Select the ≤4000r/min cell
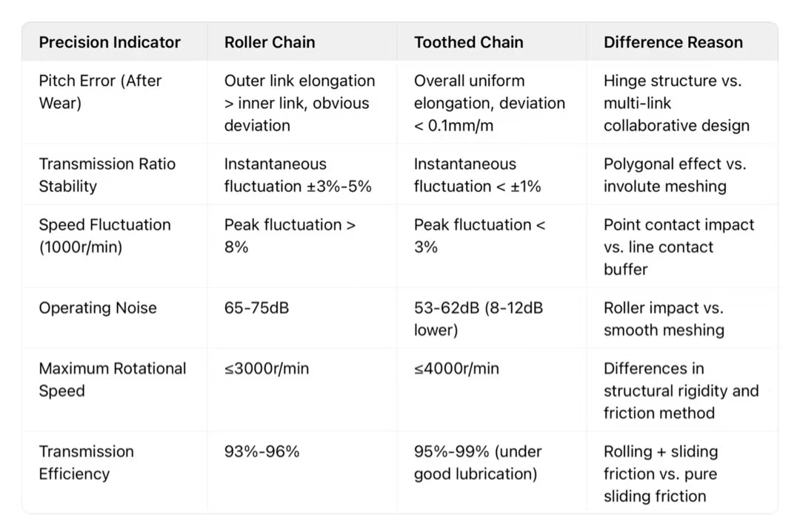The width and height of the screenshot is (800, 532). [456, 369]
